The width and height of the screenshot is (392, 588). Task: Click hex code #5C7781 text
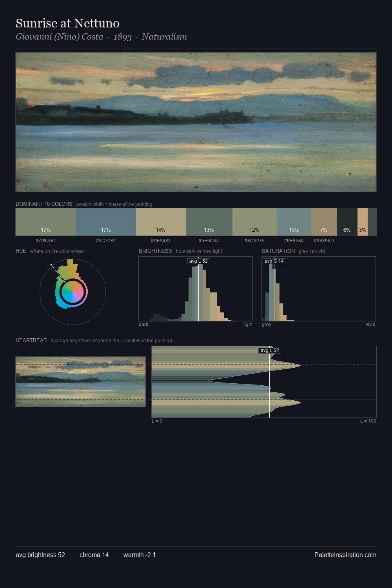[106, 241]
